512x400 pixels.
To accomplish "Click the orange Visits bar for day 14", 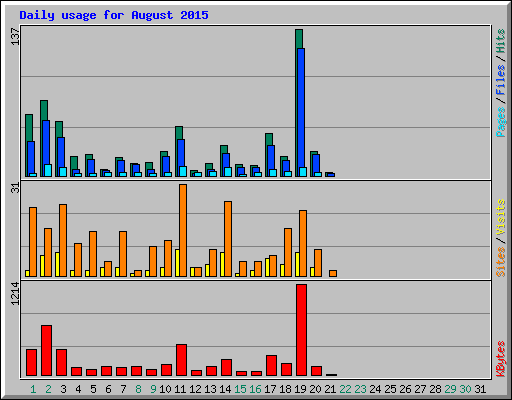I will pyautogui.click(x=228, y=239).
